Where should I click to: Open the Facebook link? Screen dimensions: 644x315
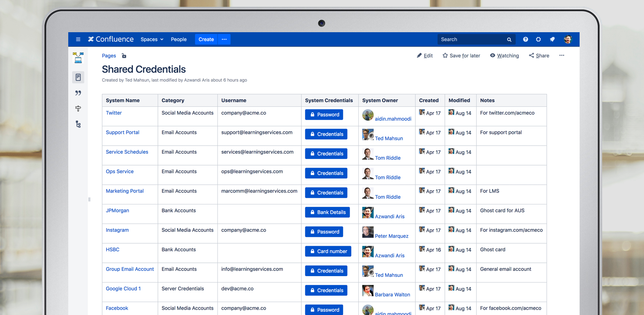click(117, 308)
